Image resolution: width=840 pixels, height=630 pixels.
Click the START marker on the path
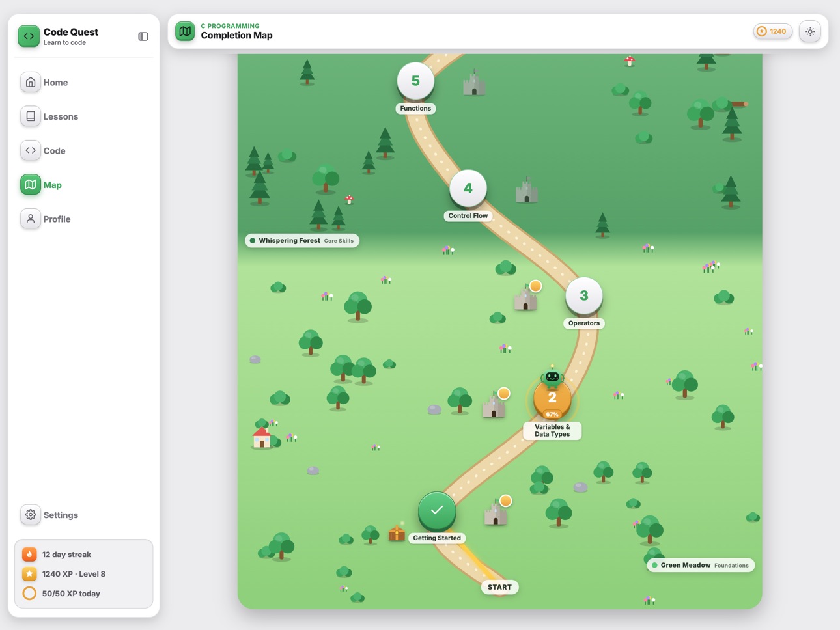click(499, 587)
